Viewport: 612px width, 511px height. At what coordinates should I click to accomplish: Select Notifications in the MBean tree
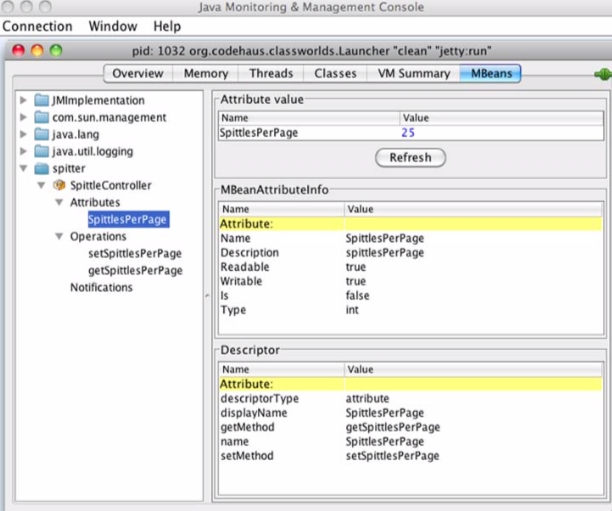101,288
